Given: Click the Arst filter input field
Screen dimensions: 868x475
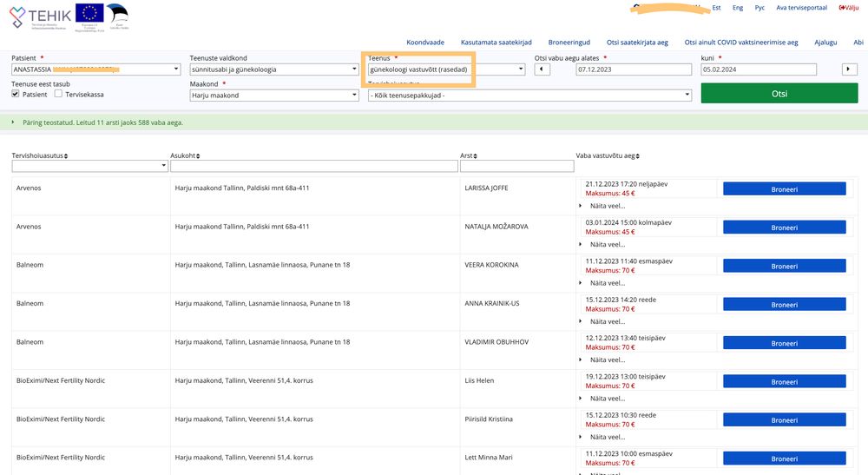Looking at the screenshot, I should [516, 166].
